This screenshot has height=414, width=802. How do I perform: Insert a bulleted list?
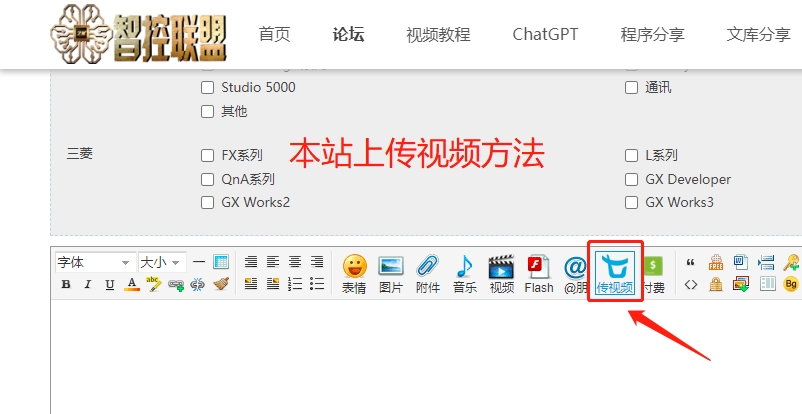coord(317,284)
